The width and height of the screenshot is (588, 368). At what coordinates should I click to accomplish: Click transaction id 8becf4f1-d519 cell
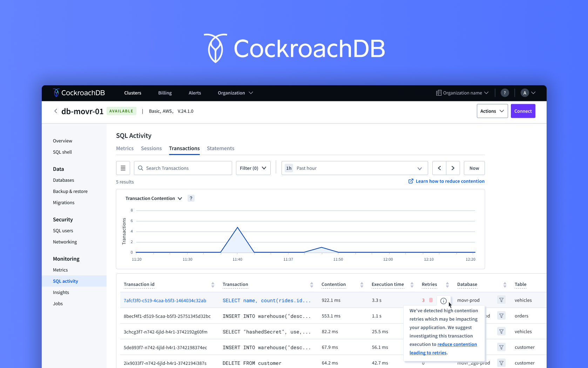(167, 316)
